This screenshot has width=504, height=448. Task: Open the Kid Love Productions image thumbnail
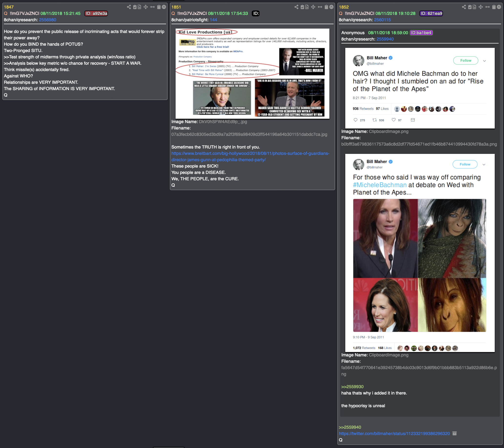pos(252,74)
